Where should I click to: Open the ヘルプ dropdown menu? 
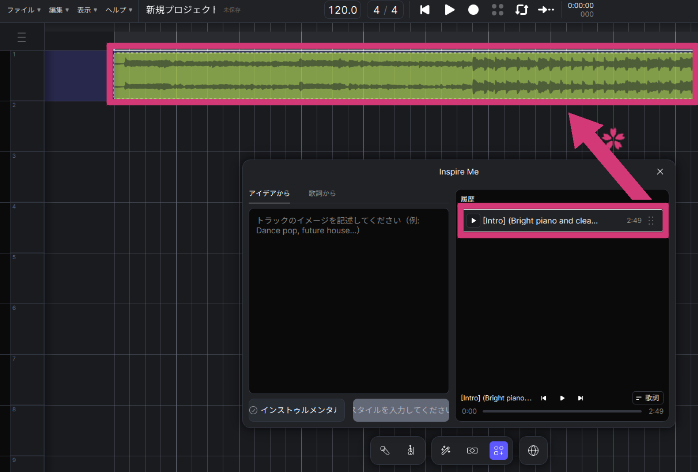(x=120, y=10)
